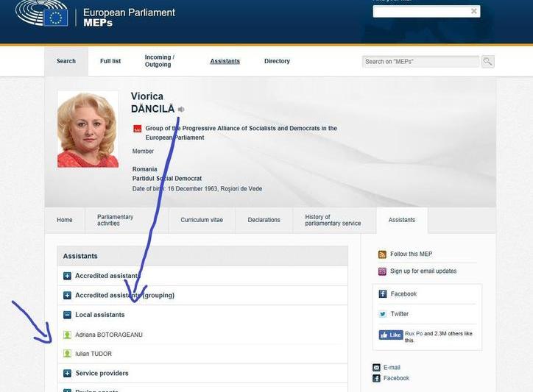The image size is (533, 392).
Task: Click the Facebook icon in social box
Action: (x=383, y=294)
